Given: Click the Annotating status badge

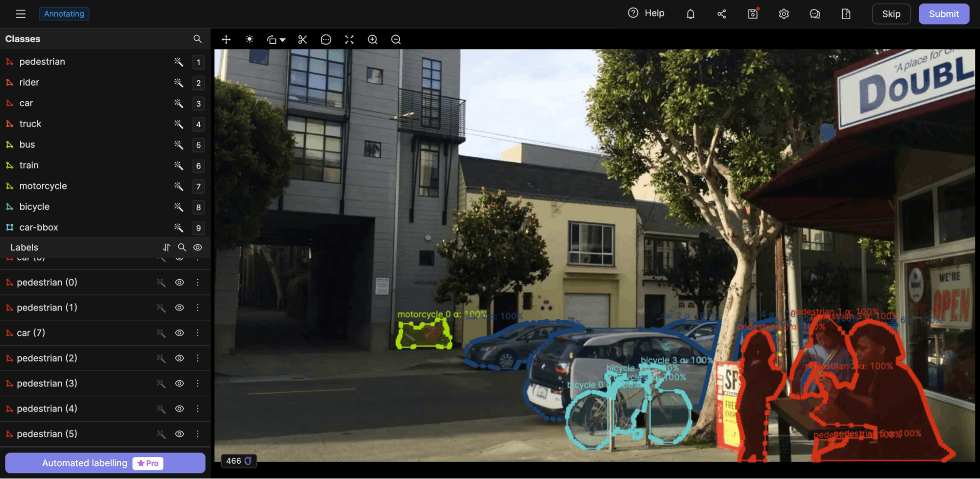Looking at the screenshot, I should 64,14.
